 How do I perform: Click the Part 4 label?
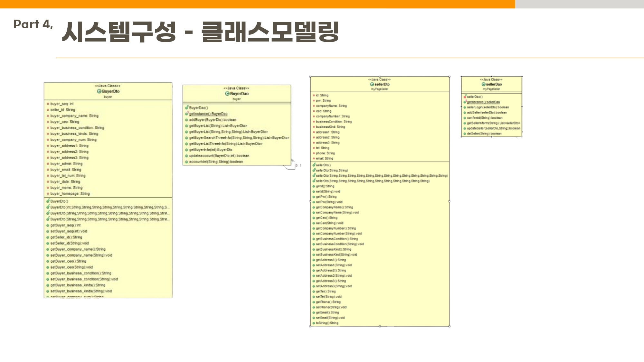click(33, 24)
